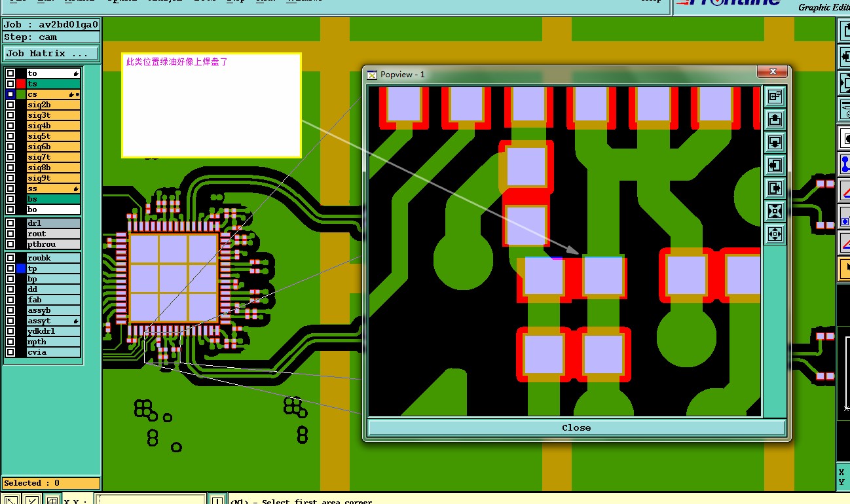Viewport: 850px width, 504px height.
Task: Toggle display checkbox for layer sig2b
Action: pyautogui.click(x=10, y=105)
